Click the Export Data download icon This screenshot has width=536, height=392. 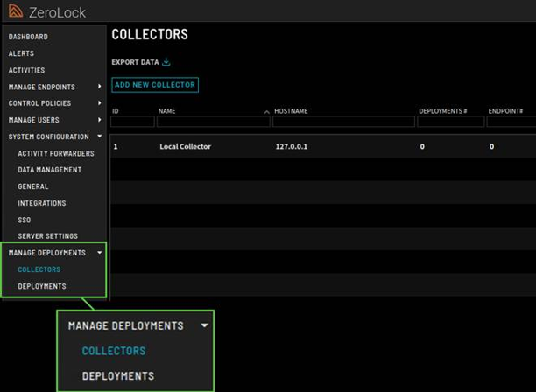click(166, 62)
